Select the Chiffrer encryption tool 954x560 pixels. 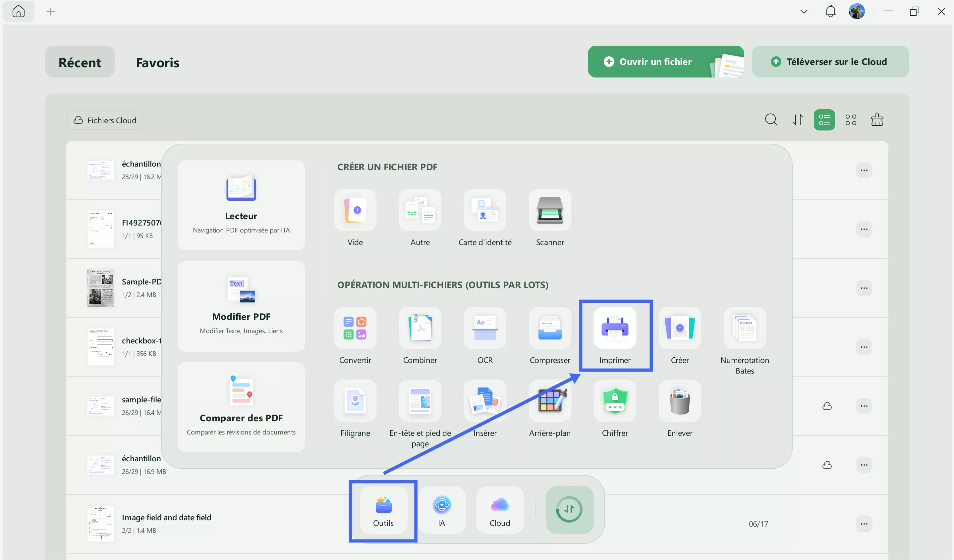pyautogui.click(x=615, y=401)
